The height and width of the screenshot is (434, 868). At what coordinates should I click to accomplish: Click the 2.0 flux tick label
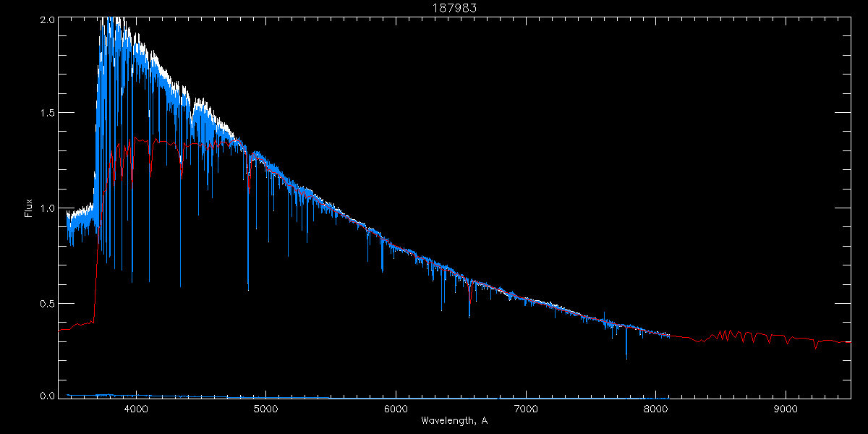pyautogui.click(x=46, y=21)
